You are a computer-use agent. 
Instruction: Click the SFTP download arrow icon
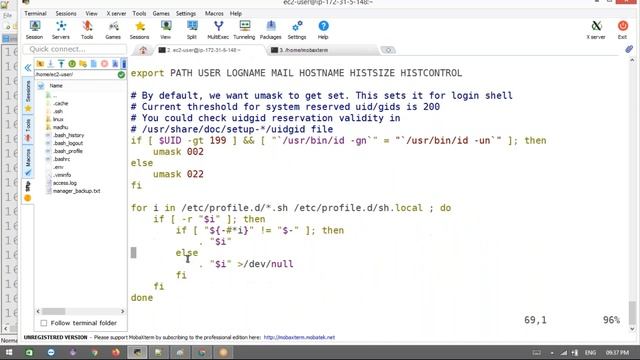point(51,64)
